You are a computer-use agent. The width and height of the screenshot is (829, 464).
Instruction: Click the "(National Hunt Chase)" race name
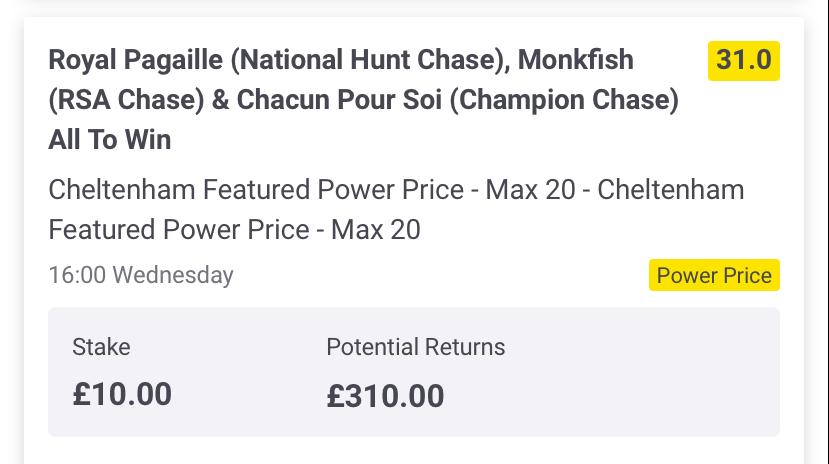tap(366, 60)
